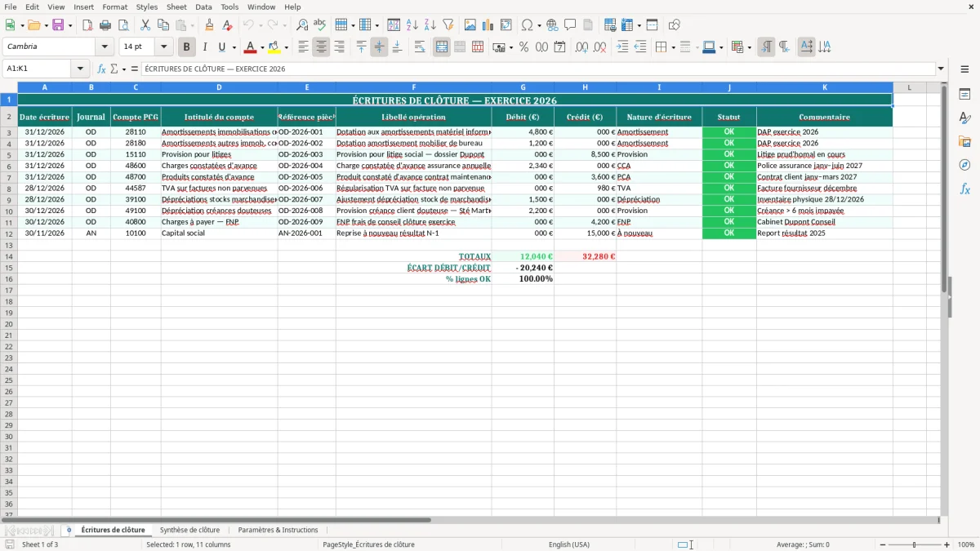Expand Font Color dropdown arrow

[262, 47]
